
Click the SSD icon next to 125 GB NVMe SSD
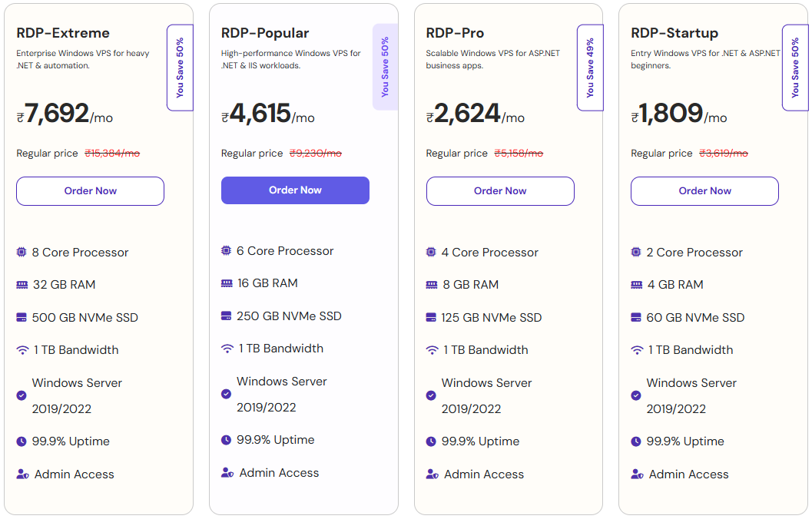(x=431, y=316)
